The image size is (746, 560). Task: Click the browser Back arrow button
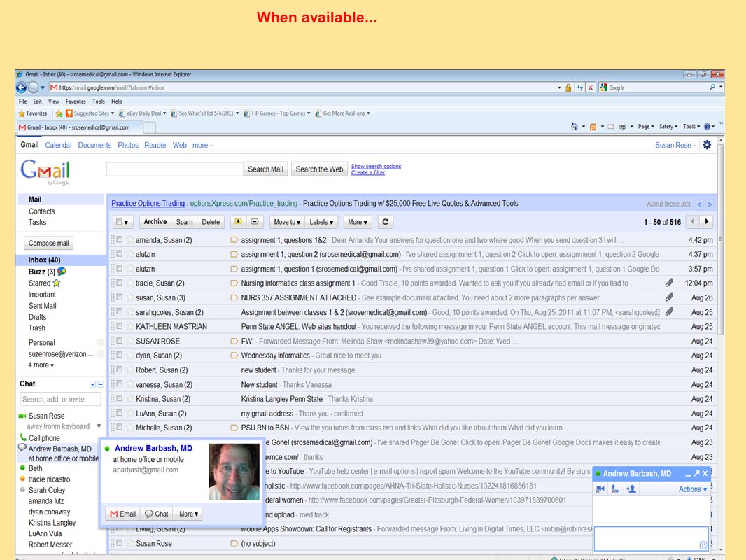tap(21, 87)
